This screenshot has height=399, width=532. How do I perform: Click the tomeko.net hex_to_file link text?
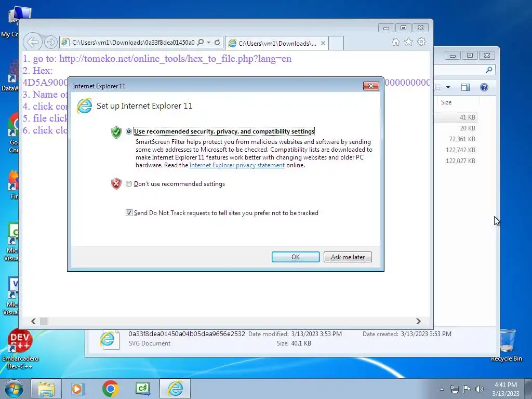[x=176, y=59]
